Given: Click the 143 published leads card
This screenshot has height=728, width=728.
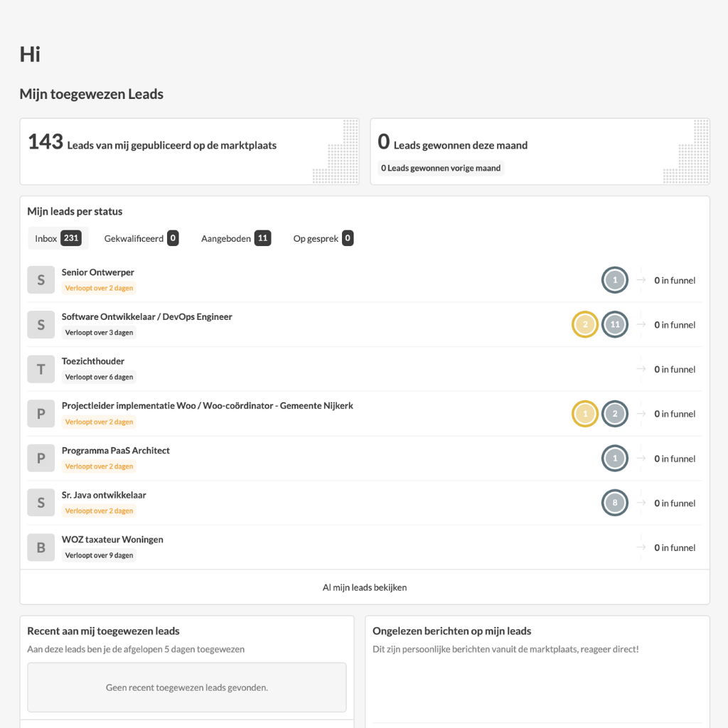Looking at the screenshot, I should pos(189,151).
